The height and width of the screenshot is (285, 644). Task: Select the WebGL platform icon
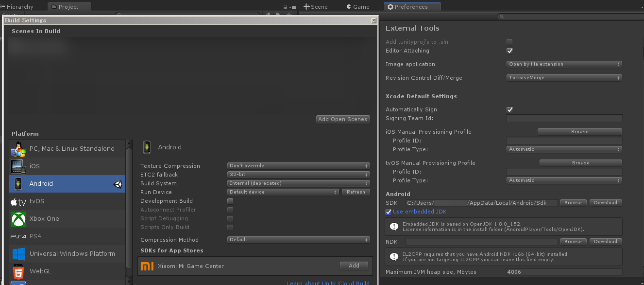(x=18, y=271)
